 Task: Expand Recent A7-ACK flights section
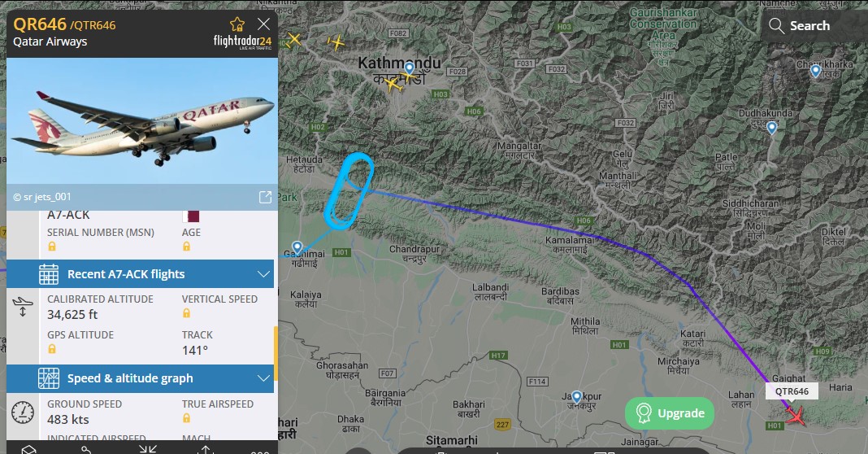[x=140, y=274]
